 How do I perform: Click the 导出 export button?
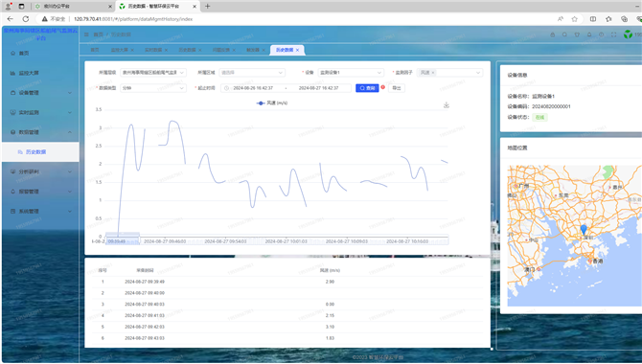click(397, 88)
